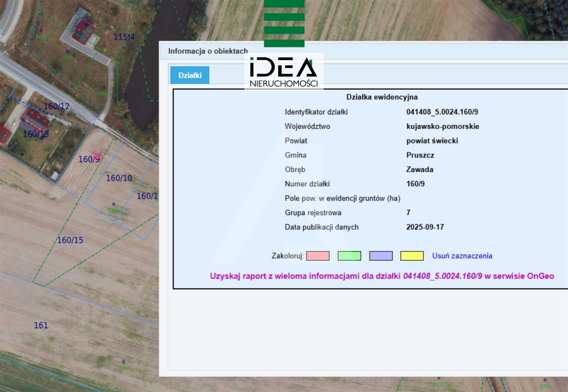568x392 pixels.
Task: Select parcel label 160/10 on the map
Action: coord(119,178)
